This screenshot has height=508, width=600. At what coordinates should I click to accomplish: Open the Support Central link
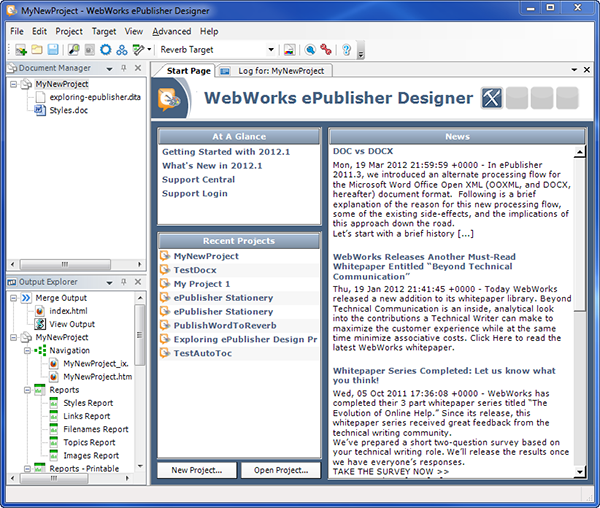[x=198, y=179]
